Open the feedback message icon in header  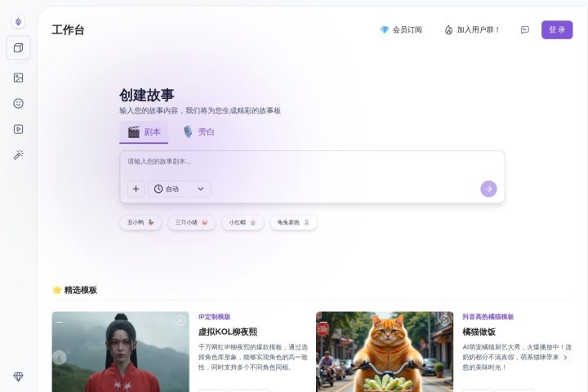525,30
